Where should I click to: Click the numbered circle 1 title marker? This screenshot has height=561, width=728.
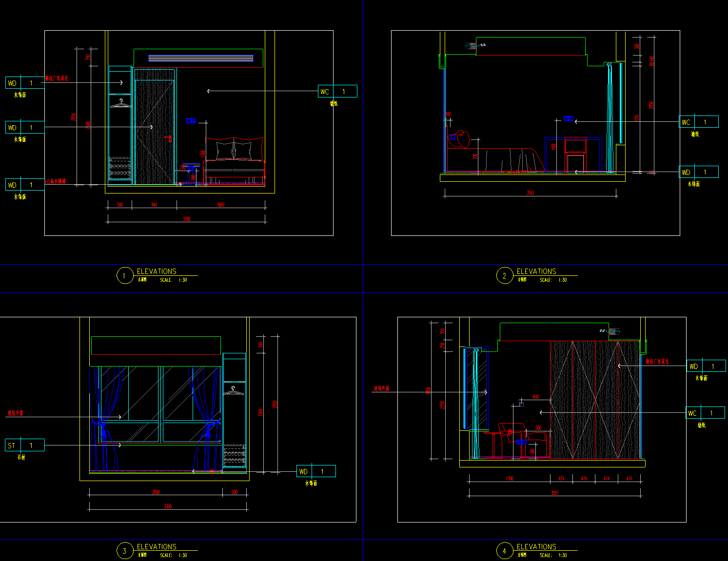click(x=124, y=276)
